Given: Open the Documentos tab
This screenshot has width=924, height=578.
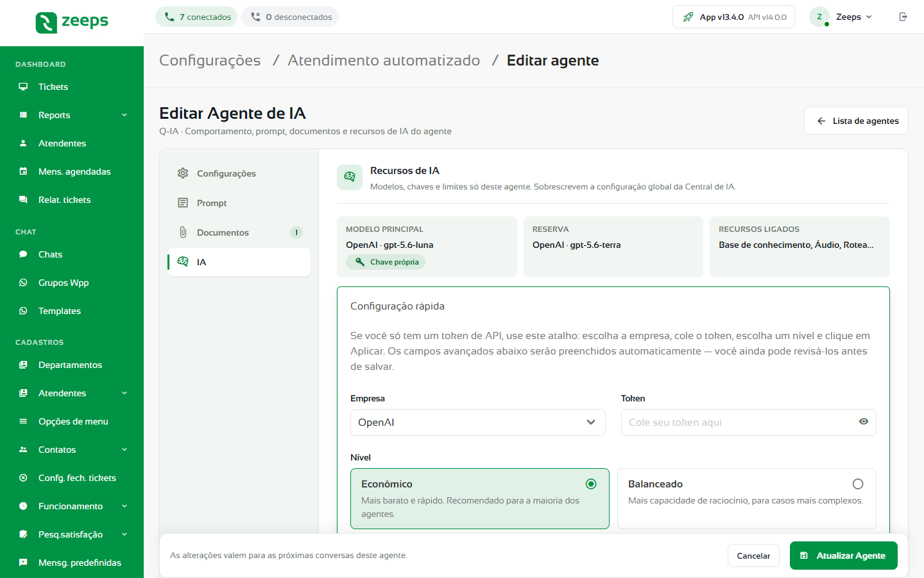Looking at the screenshot, I should (239, 232).
